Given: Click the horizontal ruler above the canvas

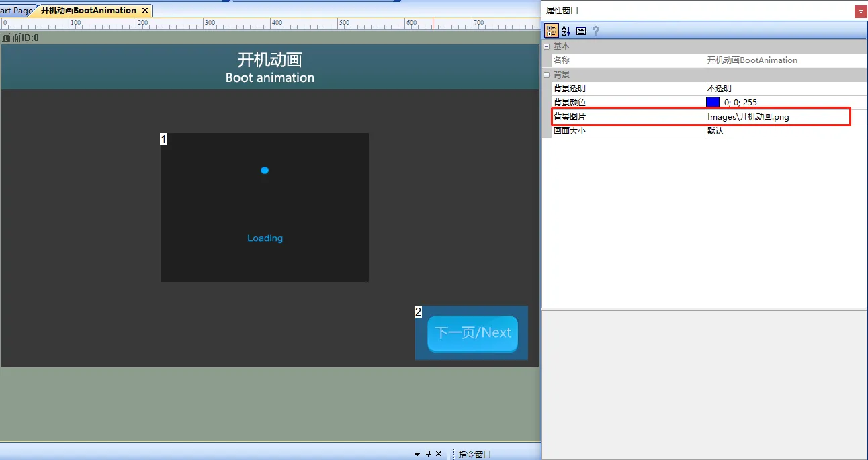Looking at the screenshot, I should point(270,24).
